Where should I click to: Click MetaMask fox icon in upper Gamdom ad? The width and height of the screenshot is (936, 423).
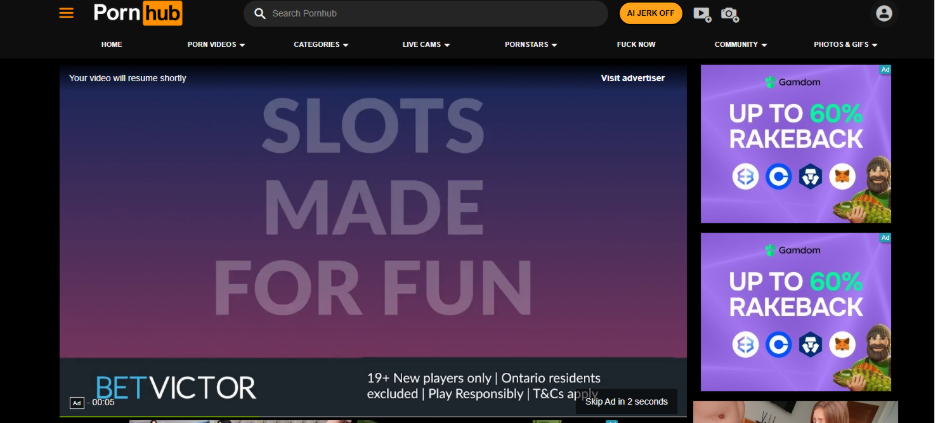[842, 177]
